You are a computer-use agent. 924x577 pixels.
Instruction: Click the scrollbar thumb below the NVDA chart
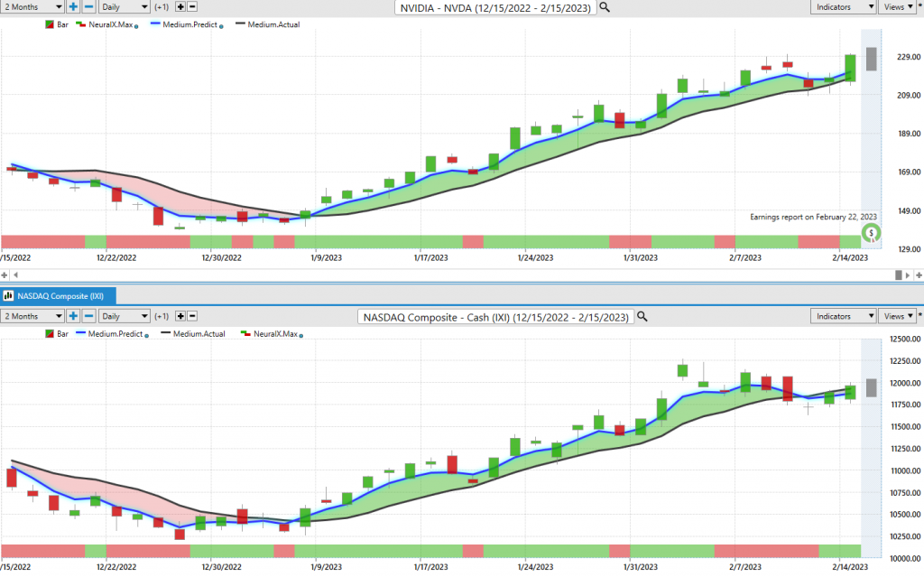899,275
